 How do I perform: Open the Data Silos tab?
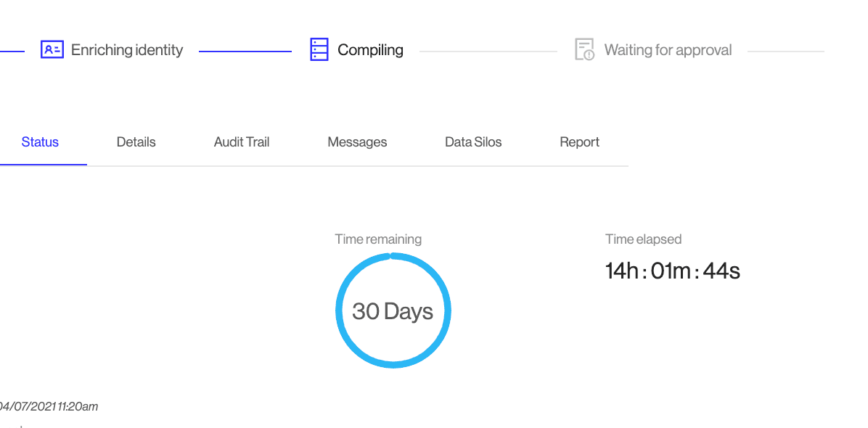coord(473,142)
